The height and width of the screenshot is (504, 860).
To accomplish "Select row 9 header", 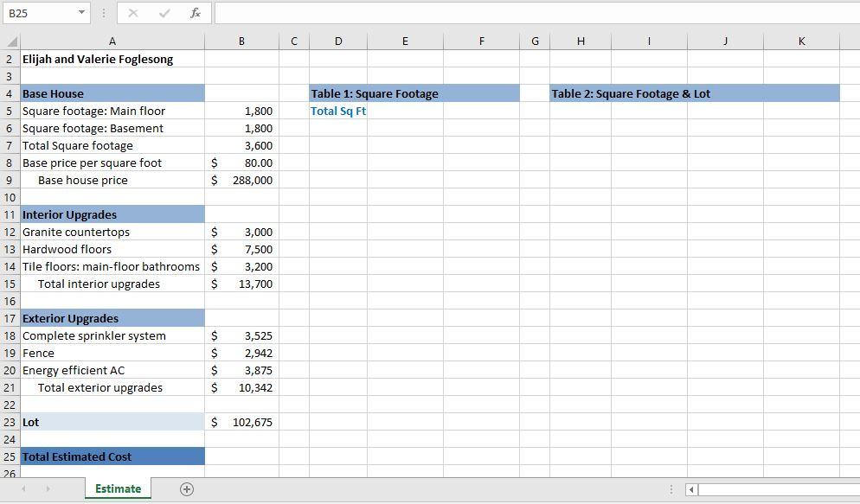I will (10, 180).
